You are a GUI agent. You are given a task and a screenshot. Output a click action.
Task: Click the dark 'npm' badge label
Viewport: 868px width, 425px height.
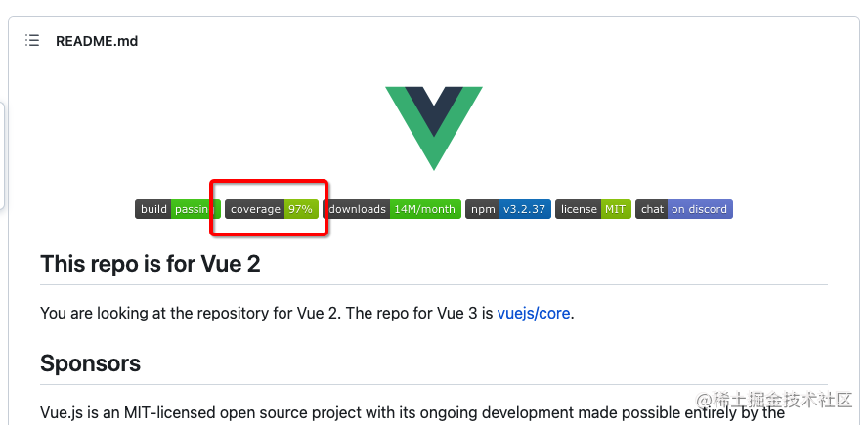(x=483, y=209)
